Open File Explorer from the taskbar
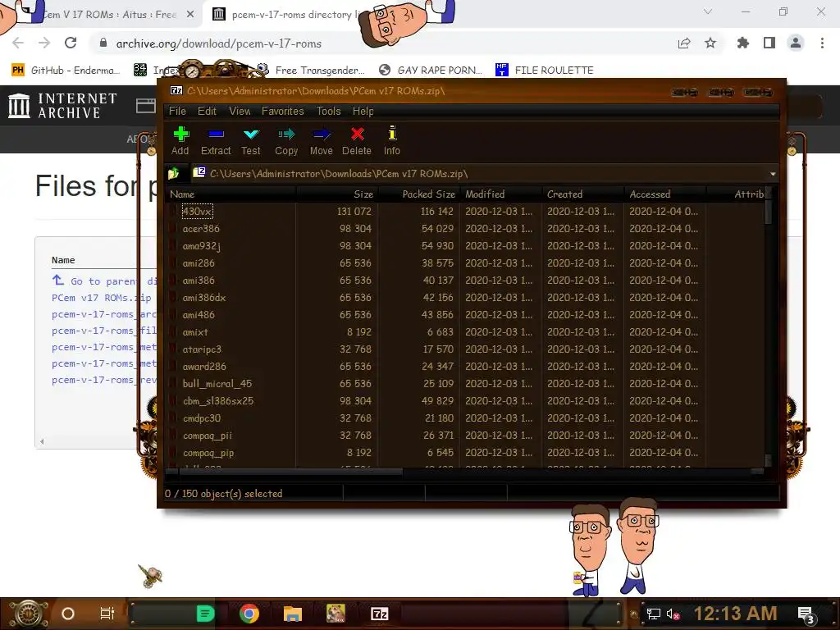 (x=293, y=614)
